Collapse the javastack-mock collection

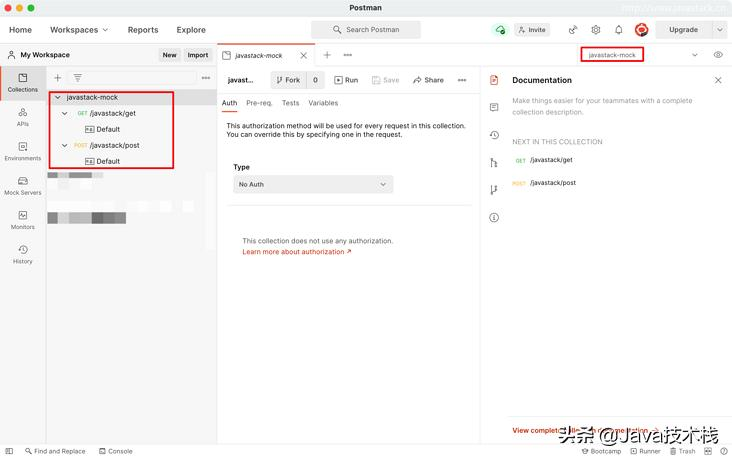point(58,97)
